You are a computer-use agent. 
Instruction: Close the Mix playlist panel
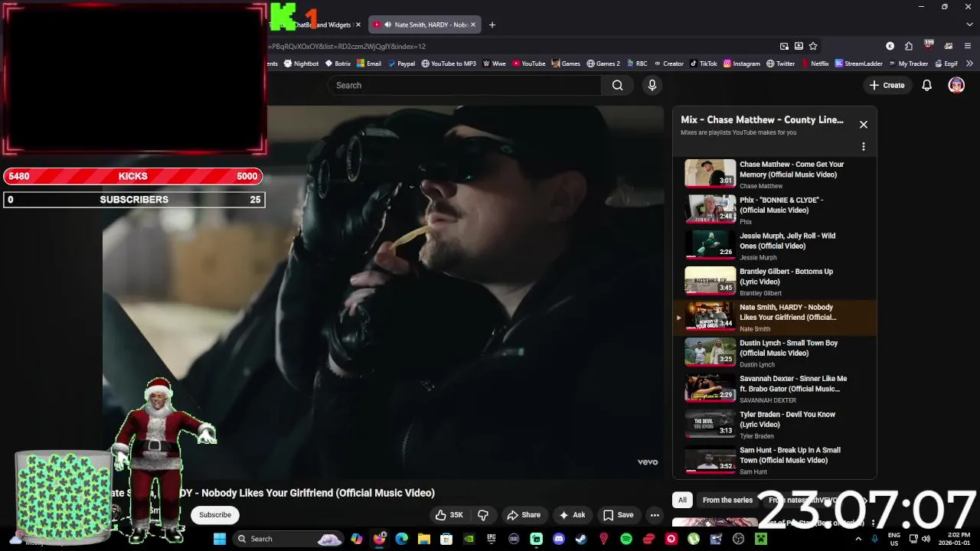point(864,125)
